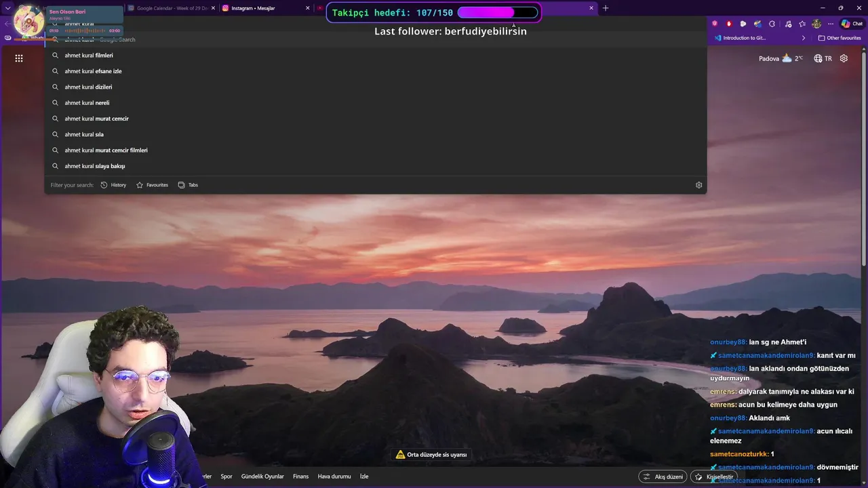Click the music widget album art

[29, 20]
